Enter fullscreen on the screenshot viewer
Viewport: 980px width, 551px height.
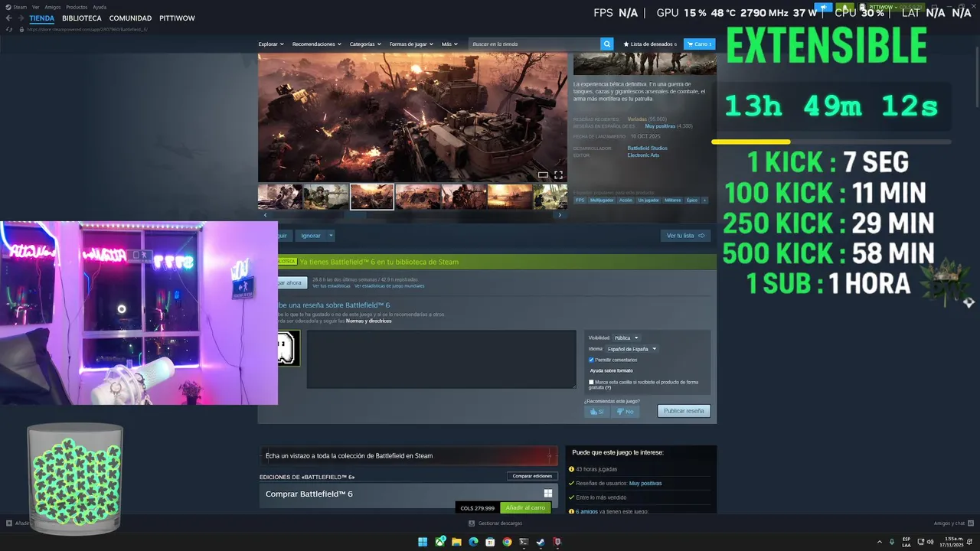(558, 174)
